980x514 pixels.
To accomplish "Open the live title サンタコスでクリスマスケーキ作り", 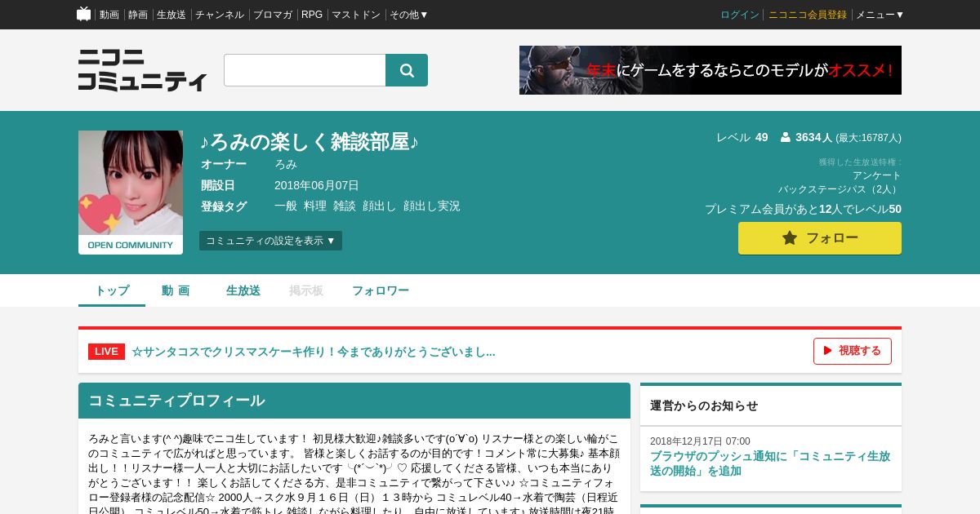I will [x=314, y=352].
